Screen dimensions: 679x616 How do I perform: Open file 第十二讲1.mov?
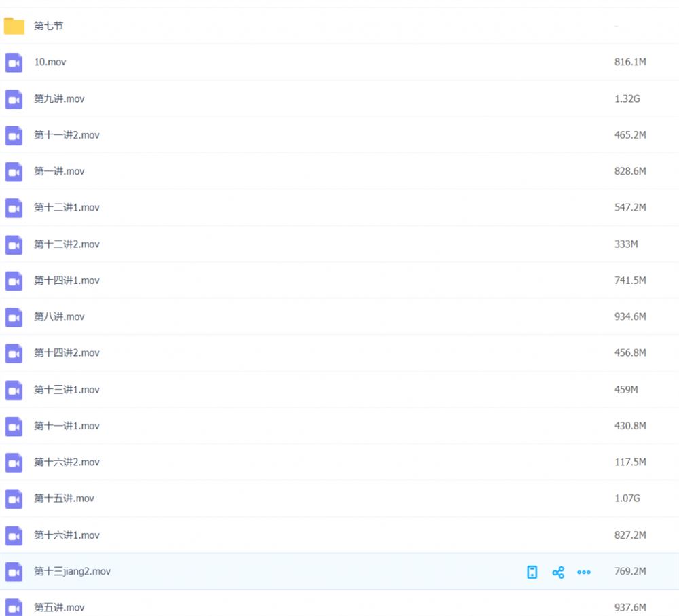point(67,208)
